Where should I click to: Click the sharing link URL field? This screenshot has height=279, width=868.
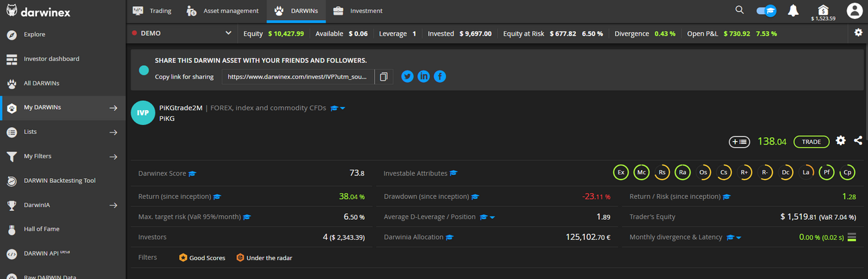[297, 77]
